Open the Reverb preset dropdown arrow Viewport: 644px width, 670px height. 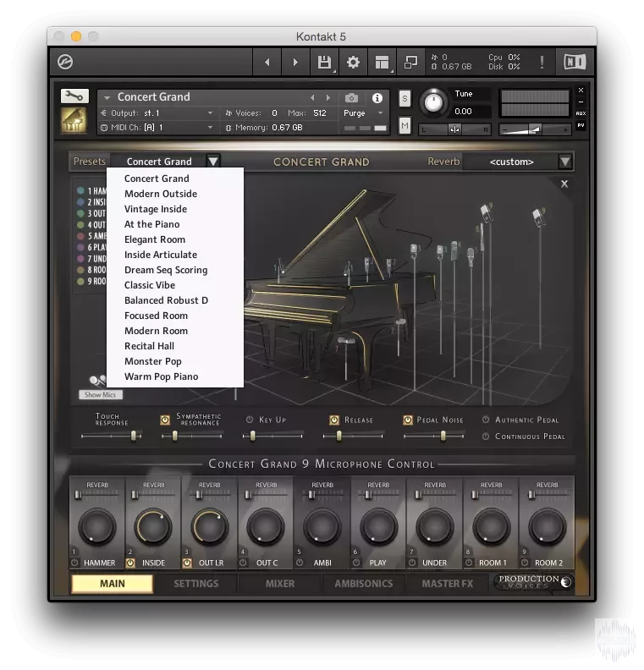pos(565,162)
